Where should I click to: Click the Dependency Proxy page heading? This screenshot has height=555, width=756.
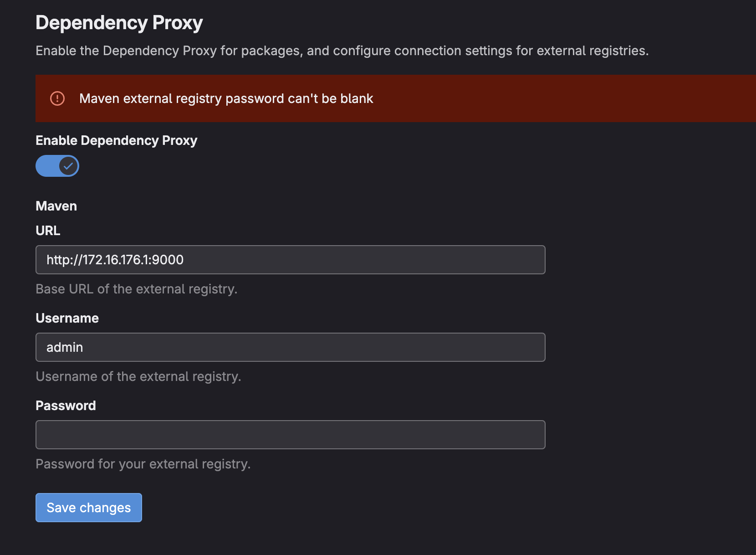coord(119,23)
